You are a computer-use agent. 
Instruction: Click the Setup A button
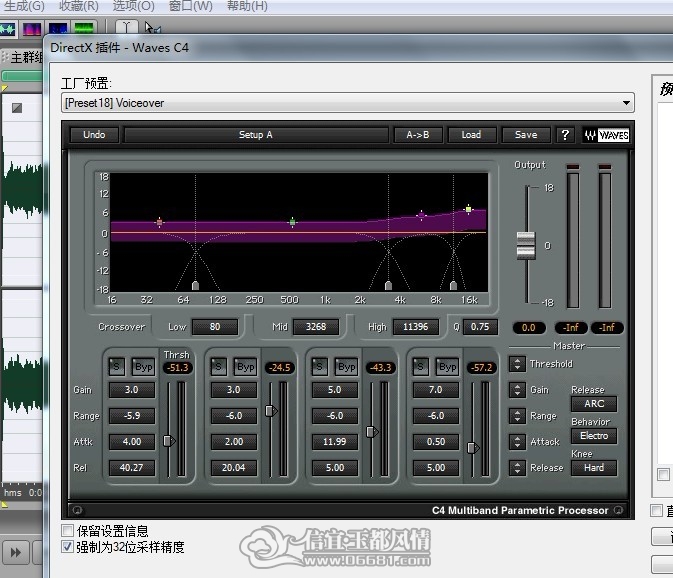(256, 135)
